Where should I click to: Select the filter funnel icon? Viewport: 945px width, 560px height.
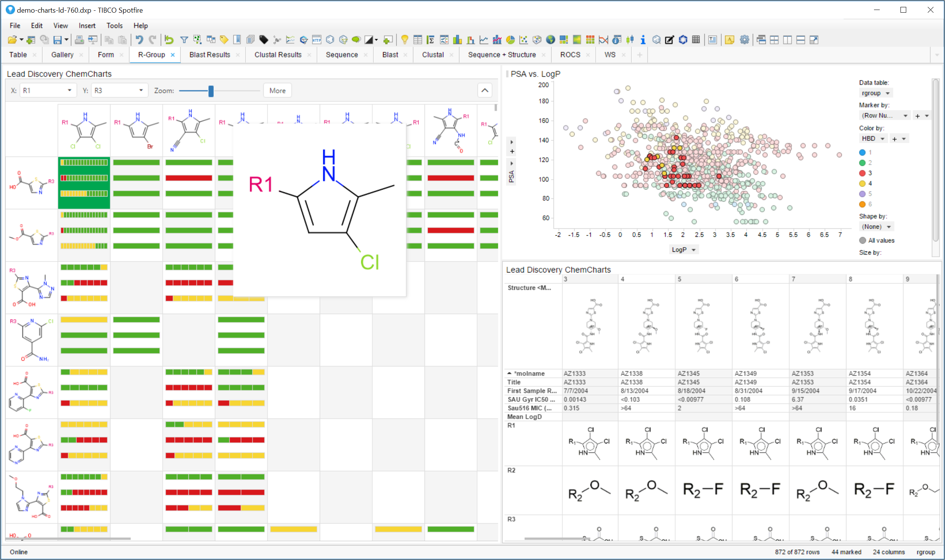(184, 40)
